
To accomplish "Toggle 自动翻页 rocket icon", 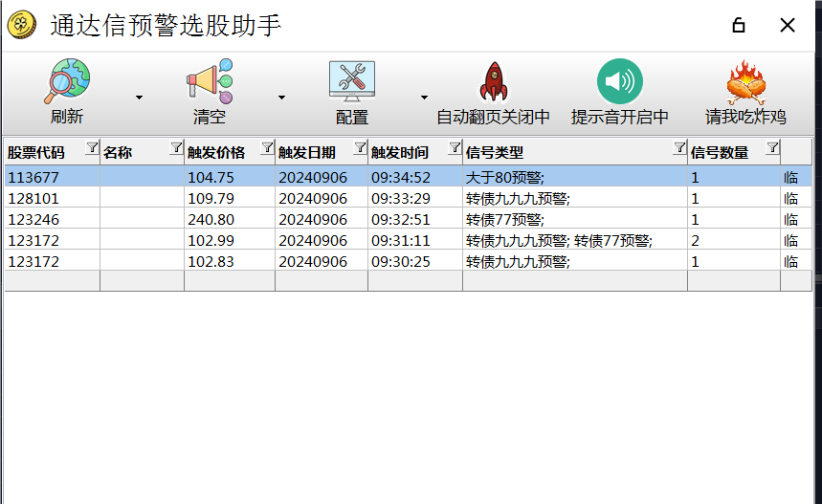I will [x=494, y=81].
